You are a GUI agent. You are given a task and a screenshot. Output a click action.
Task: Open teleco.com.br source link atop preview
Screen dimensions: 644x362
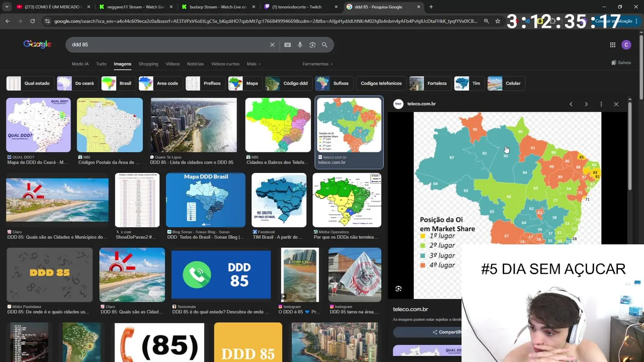pyautogui.click(x=415, y=104)
